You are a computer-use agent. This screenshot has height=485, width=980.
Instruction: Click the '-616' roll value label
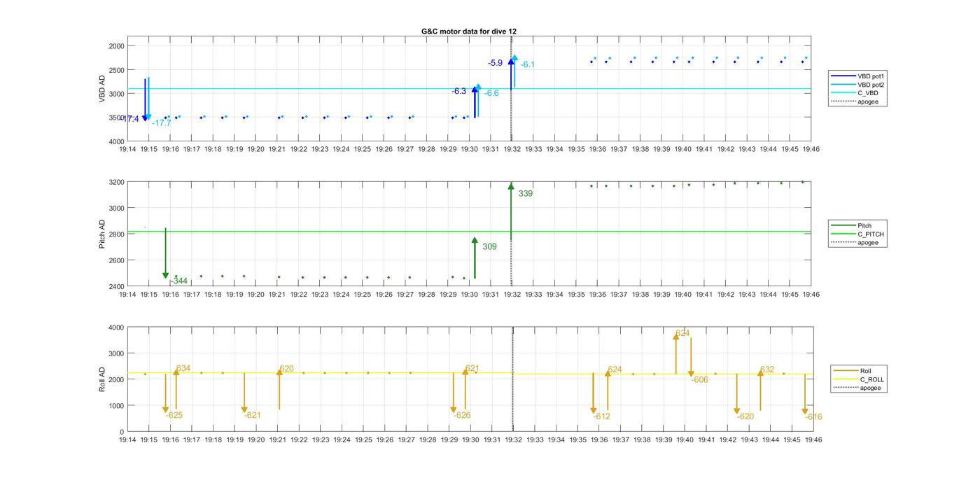(813, 417)
